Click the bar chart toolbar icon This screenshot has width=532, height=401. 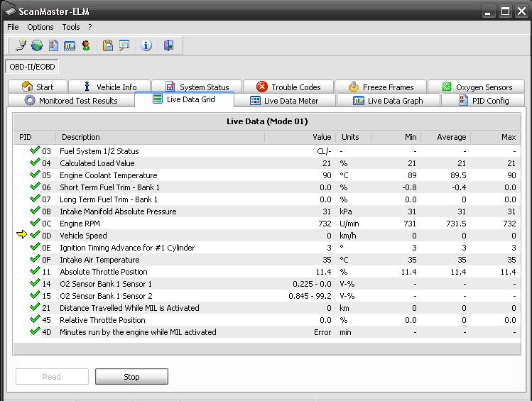coord(70,45)
